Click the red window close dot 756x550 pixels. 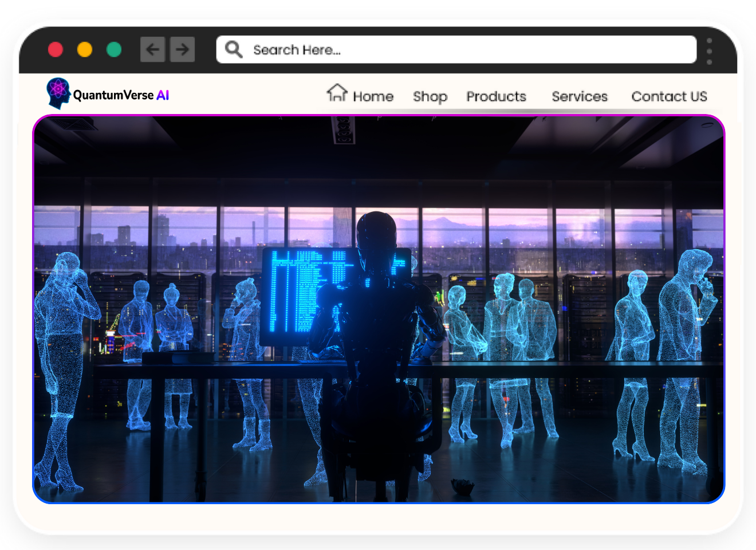pos(56,50)
